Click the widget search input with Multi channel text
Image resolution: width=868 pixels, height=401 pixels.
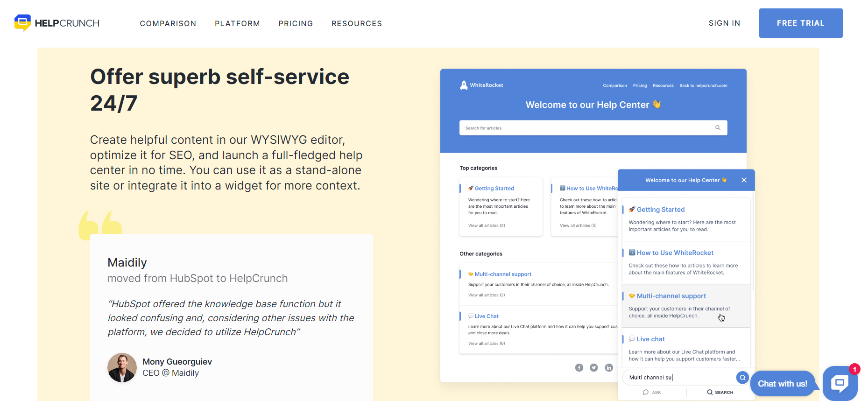click(679, 377)
